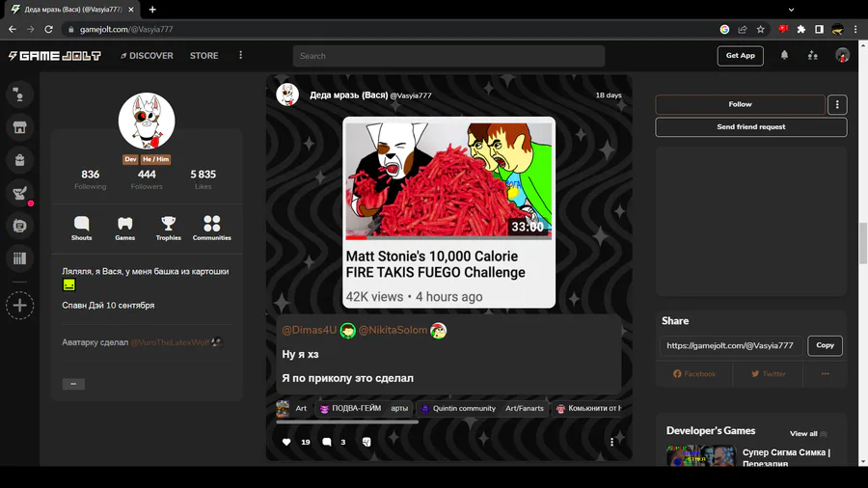
Task: Open browser extensions puzzle icon
Action: pos(801,29)
